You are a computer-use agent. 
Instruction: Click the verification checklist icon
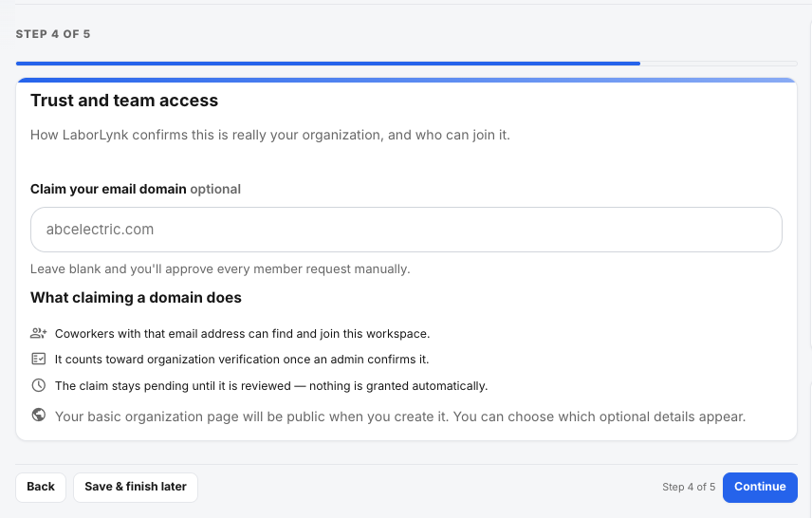[39, 359]
